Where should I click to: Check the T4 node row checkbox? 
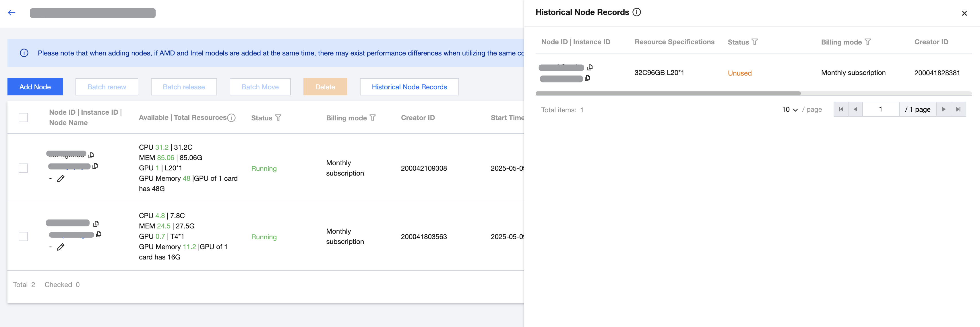(23, 236)
